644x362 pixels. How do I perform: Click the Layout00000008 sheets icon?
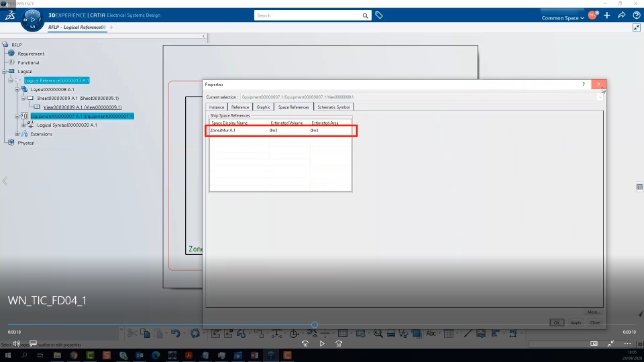(x=24, y=89)
